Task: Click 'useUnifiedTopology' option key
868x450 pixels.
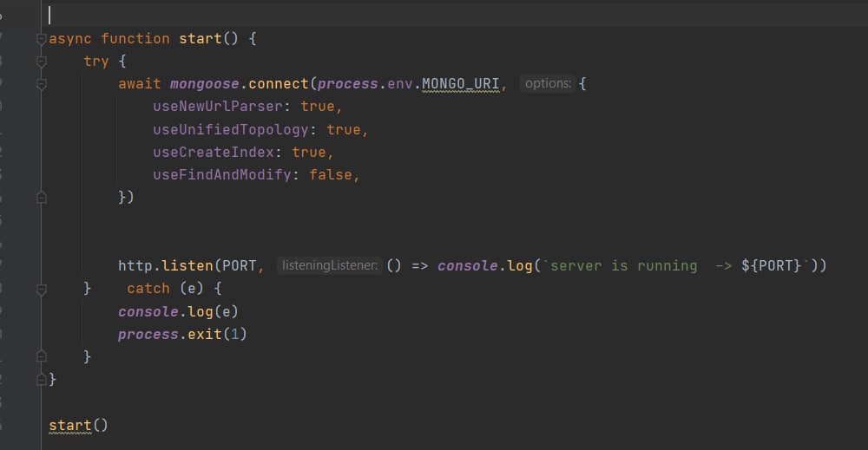Action: 230,129
